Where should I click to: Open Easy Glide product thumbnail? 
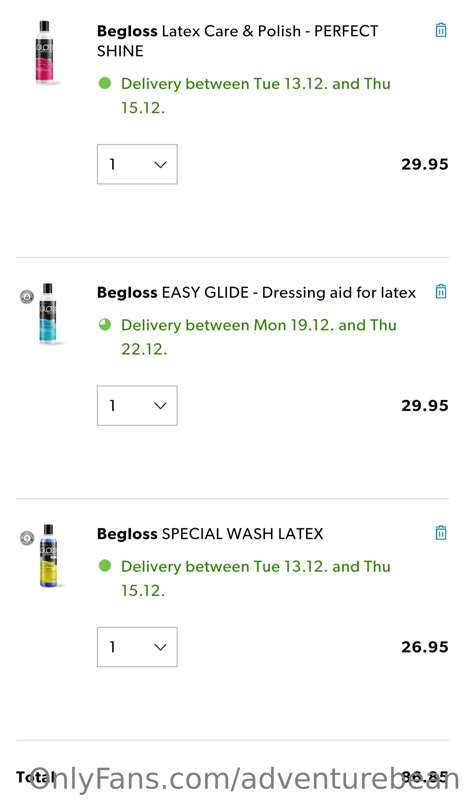47,313
